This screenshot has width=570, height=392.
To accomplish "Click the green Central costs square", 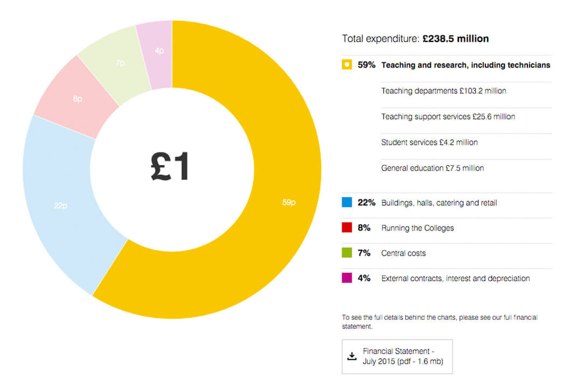I will 347,253.
